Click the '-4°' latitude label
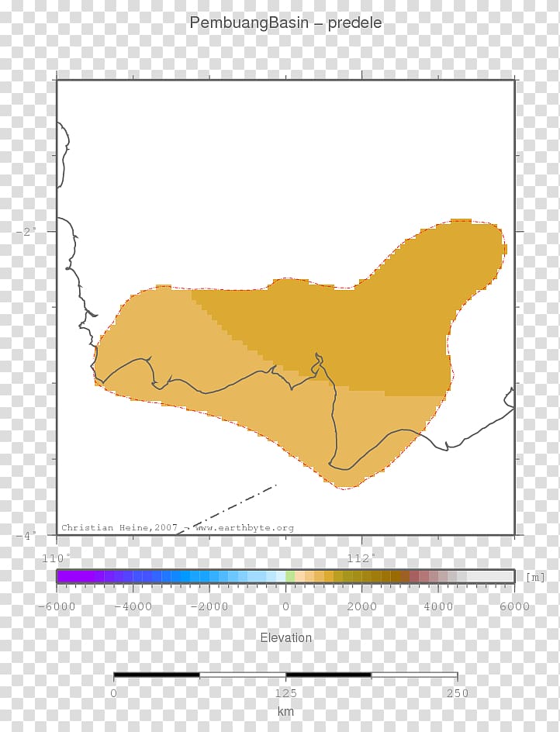 click(x=26, y=536)
